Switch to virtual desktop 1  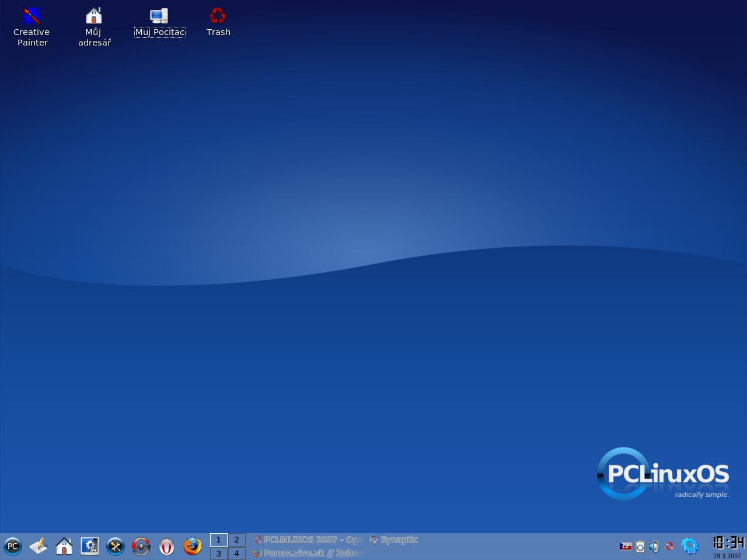pos(219,540)
